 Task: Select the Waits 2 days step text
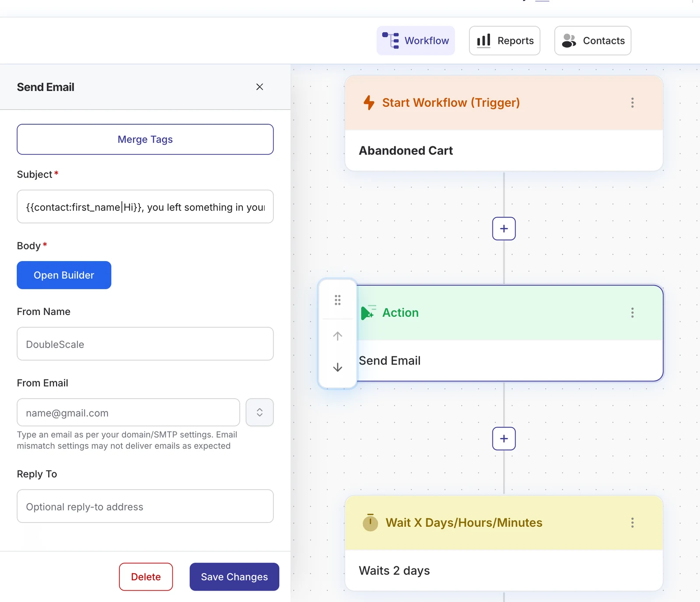coord(395,570)
